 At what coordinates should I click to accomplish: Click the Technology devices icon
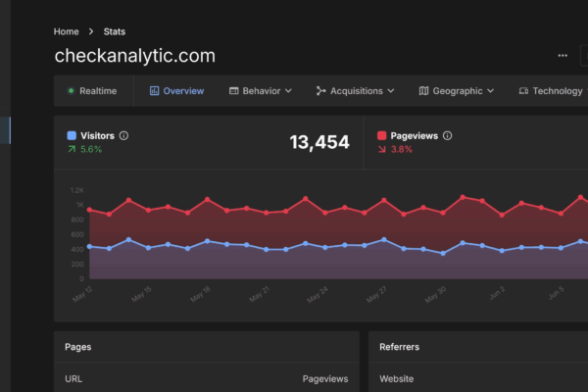point(523,91)
